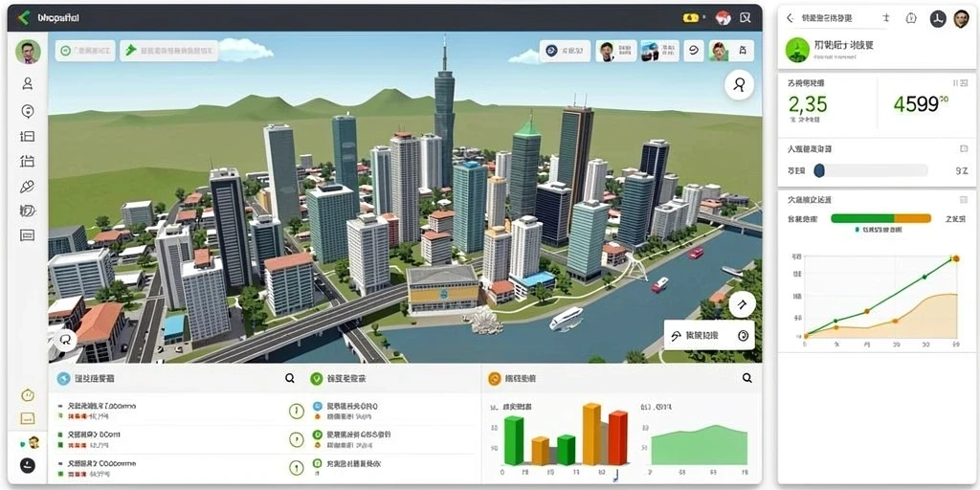This screenshot has width=980, height=490.
Task: Click the photo thumbnail button above the map
Action: coord(660,52)
